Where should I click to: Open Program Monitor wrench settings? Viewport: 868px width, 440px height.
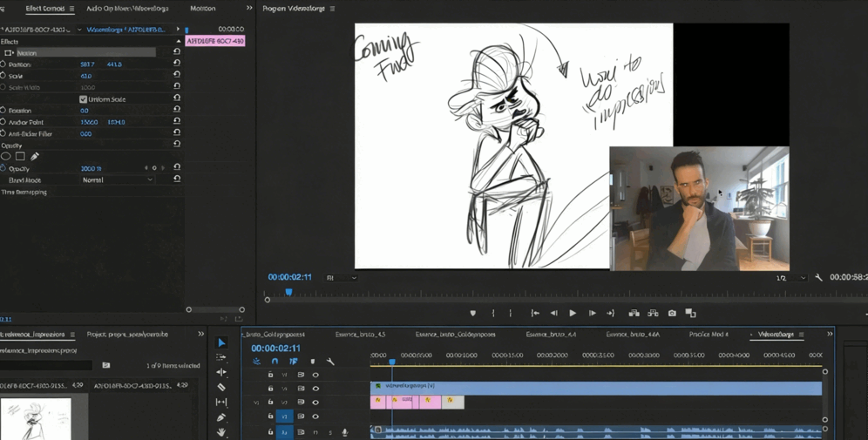click(x=818, y=277)
